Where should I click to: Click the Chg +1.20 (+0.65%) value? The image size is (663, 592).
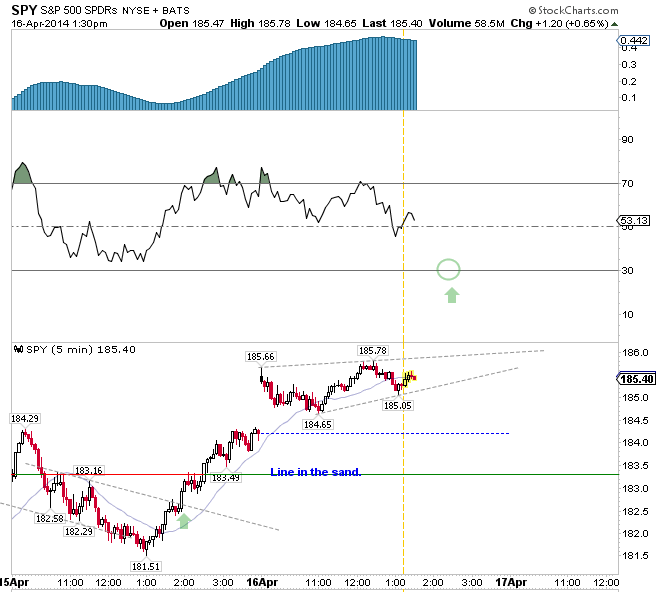click(559, 24)
